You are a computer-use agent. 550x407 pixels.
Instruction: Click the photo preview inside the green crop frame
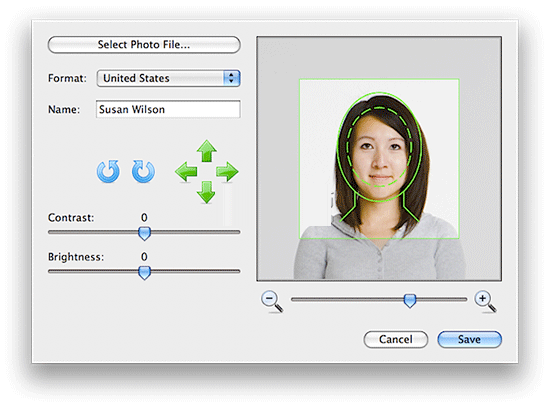point(379,159)
